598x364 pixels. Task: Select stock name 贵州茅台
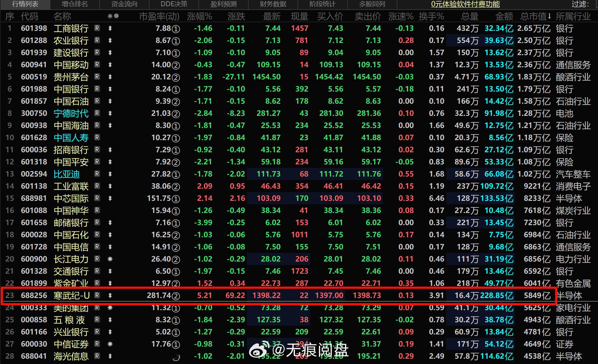pyautogui.click(x=71, y=77)
